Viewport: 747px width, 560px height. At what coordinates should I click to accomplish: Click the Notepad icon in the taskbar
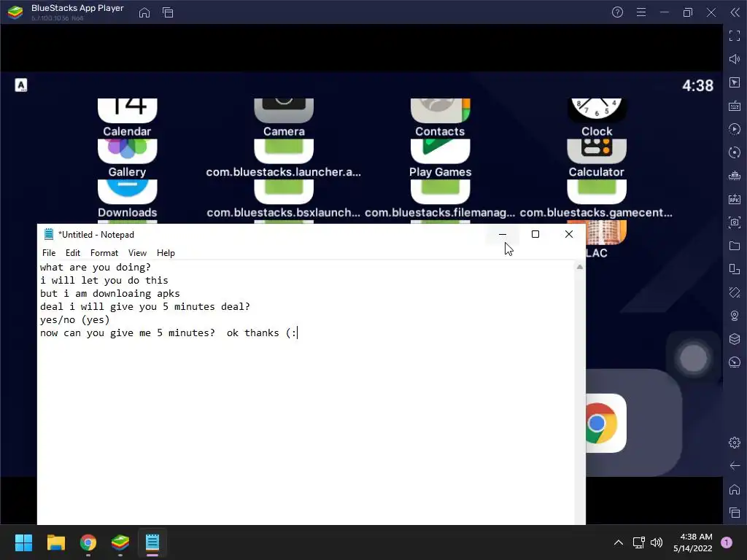pyautogui.click(x=152, y=542)
